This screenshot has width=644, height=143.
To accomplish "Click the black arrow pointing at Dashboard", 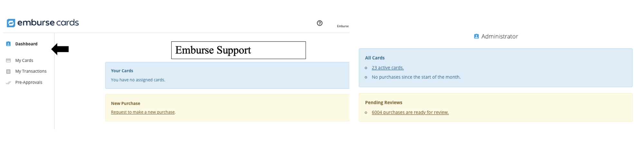I will point(60,49).
